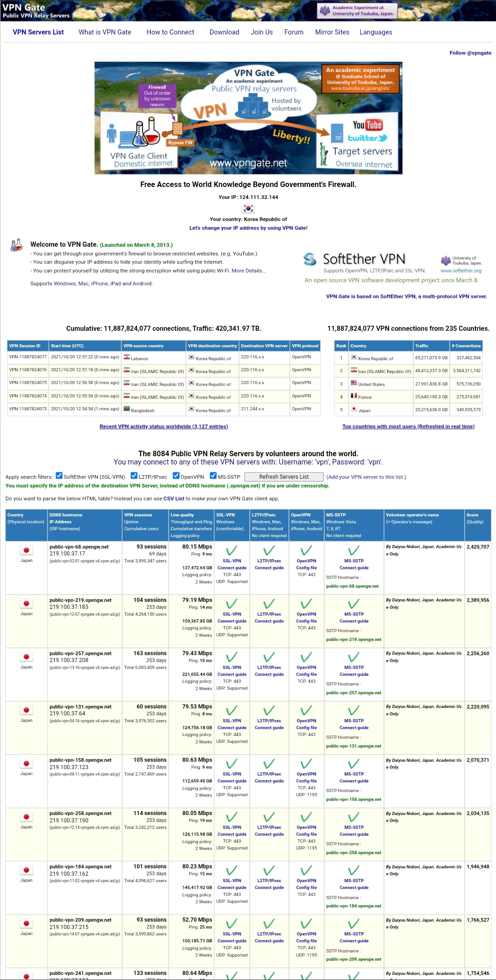This screenshot has width=496, height=980.
Task: Click L2TP/IPsec checkmark for public-vpn-209
Action: point(269,923)
